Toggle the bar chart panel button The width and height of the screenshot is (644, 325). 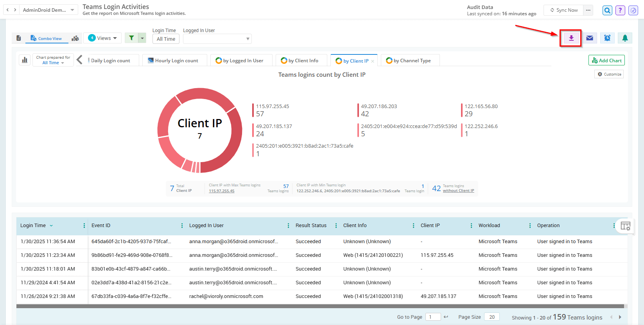[x=25, y=60]
